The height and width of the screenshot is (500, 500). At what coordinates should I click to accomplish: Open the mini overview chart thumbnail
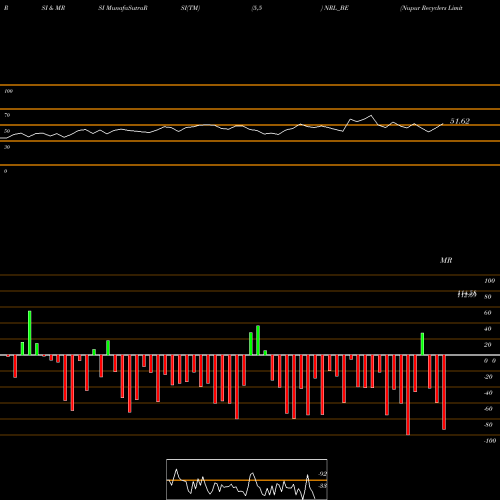(247, 479)
